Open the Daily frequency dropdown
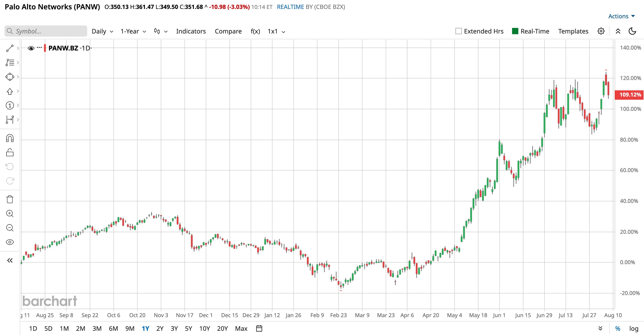This screenshot has height=335, width=644. [102, 31]
